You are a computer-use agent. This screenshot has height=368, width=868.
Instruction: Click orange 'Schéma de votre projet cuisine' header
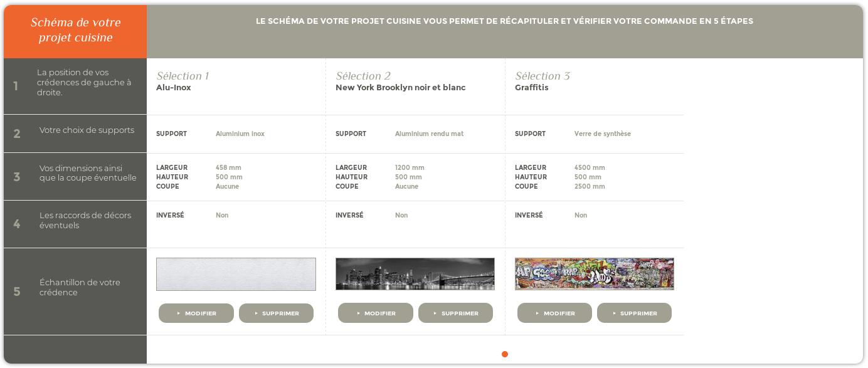point(75,30)
